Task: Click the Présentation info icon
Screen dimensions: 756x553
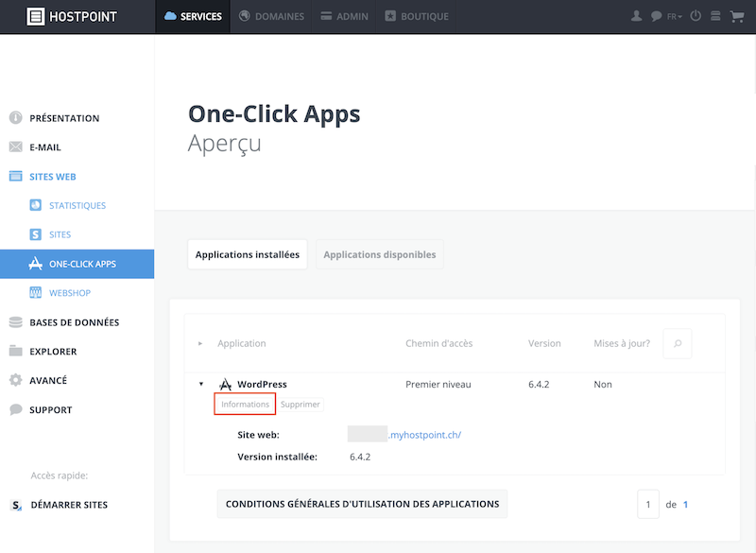Action: click(x=15, y=118)
